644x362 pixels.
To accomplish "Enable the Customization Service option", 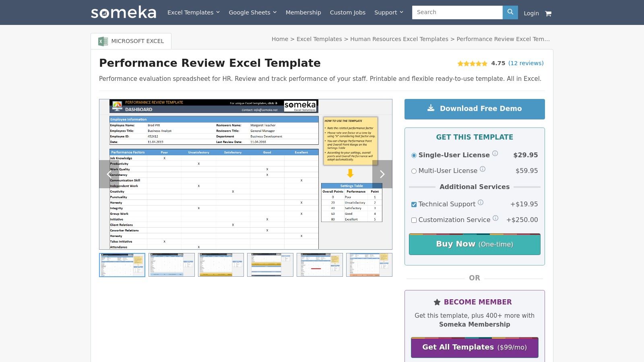I will point(414,220).
